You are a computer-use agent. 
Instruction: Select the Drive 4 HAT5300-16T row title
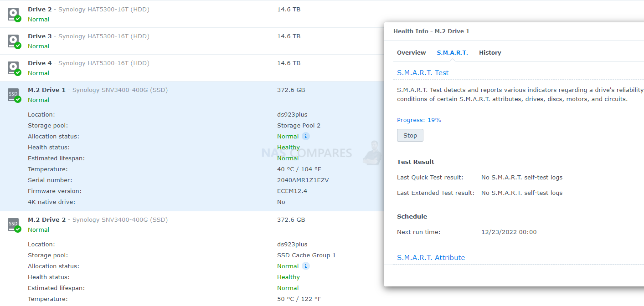tap(88, 63)
